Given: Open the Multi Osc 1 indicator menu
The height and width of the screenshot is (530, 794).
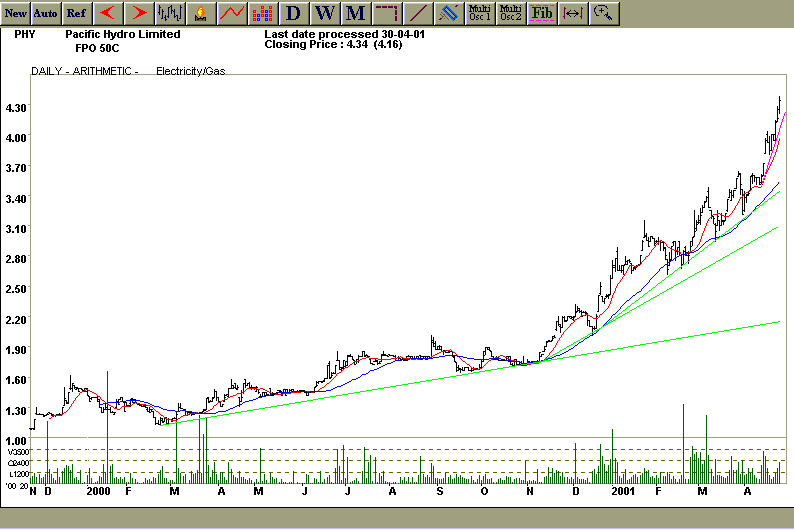Looking at the screenshot, I should coord(480,13).
